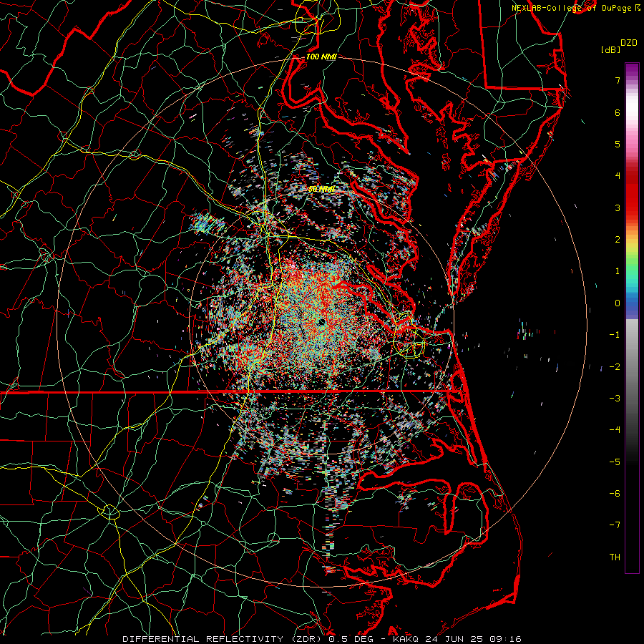Viewport: 644px width, 644px height.
Task: Click the -6 dB scale value
Action: pos(615,494)
